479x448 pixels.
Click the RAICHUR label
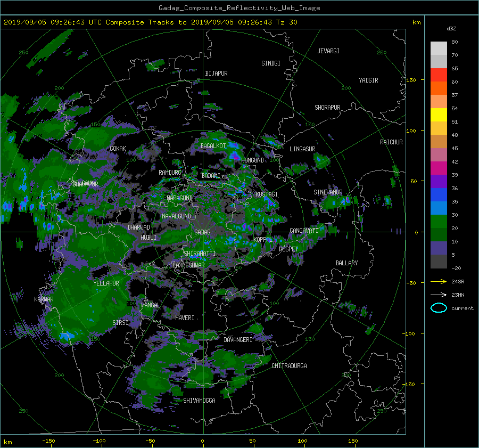[x=391, y=142]
